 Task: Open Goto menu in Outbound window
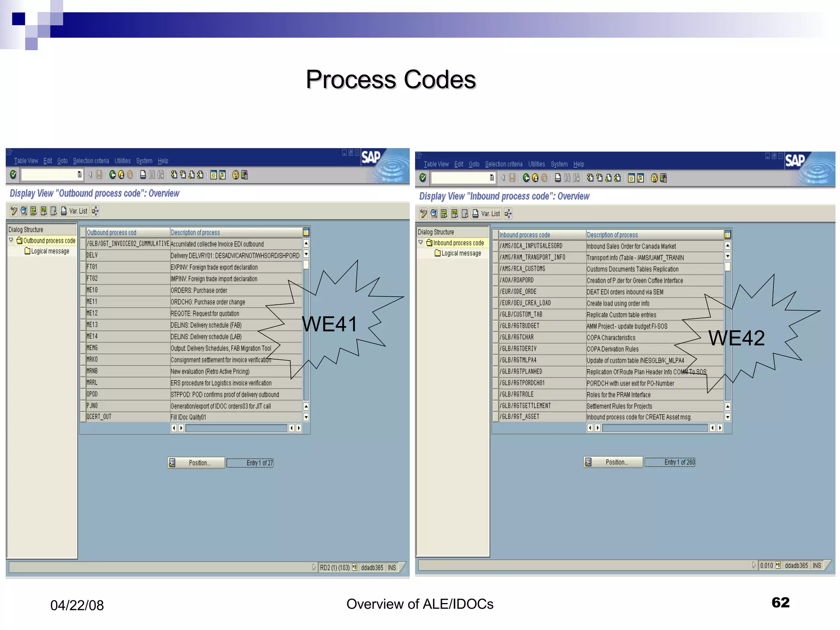click(62, 161)
